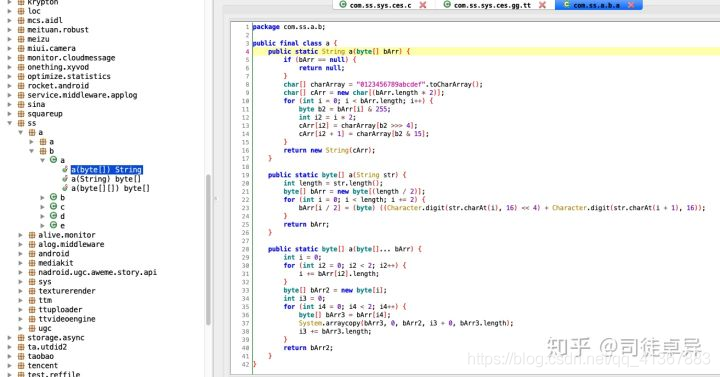Image resolution: width=720 pixels, height=377 pixels.
Task: Select the com.ss.a.b.a tab
Action: coord(596,5)
